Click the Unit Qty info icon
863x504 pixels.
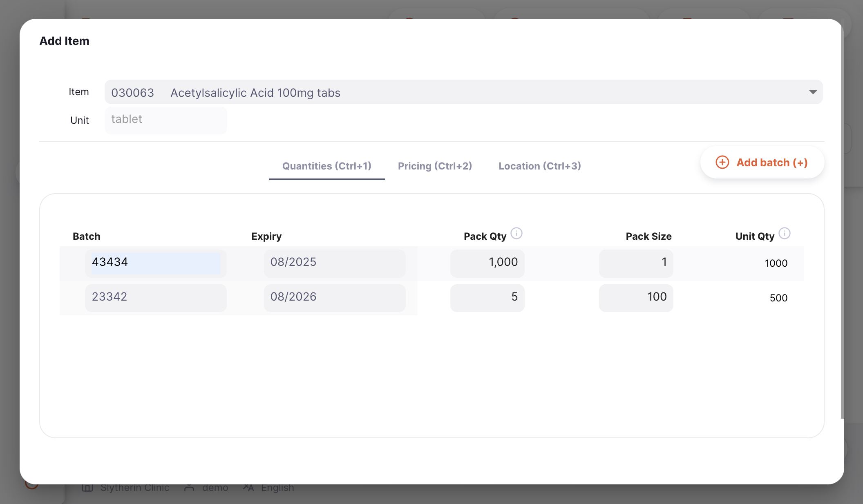click(x=785, y=233)
